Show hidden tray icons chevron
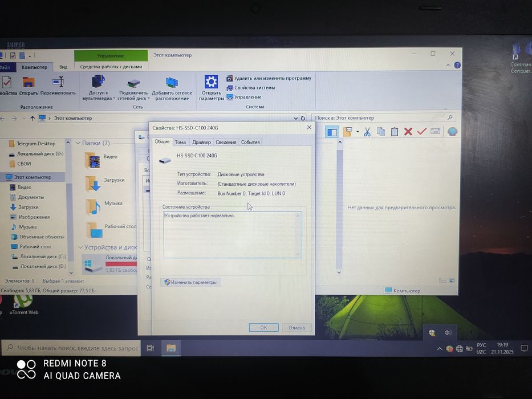This screenshot has width=532, height=399. 440,349
